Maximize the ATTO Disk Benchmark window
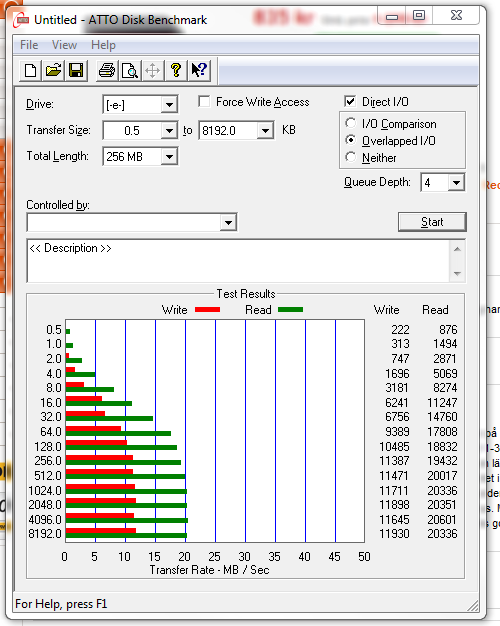The height and width of the screenshot is (626, 500). tap(419, 16)
